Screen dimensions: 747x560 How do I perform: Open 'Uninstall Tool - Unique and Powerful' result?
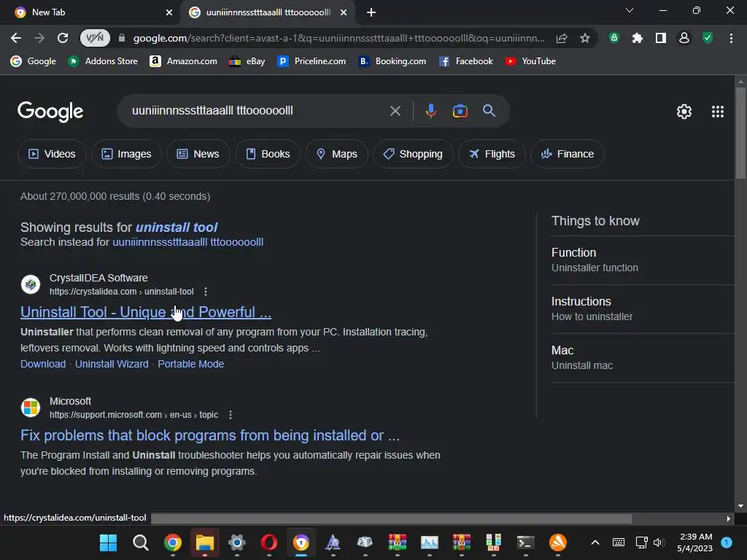[146, 312]
